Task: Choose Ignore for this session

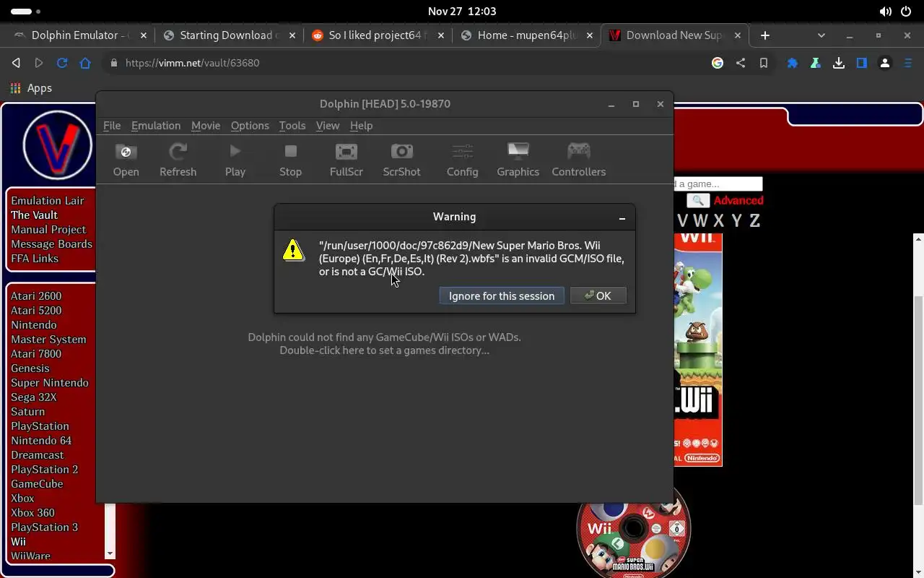Action: tap(502, 296)
